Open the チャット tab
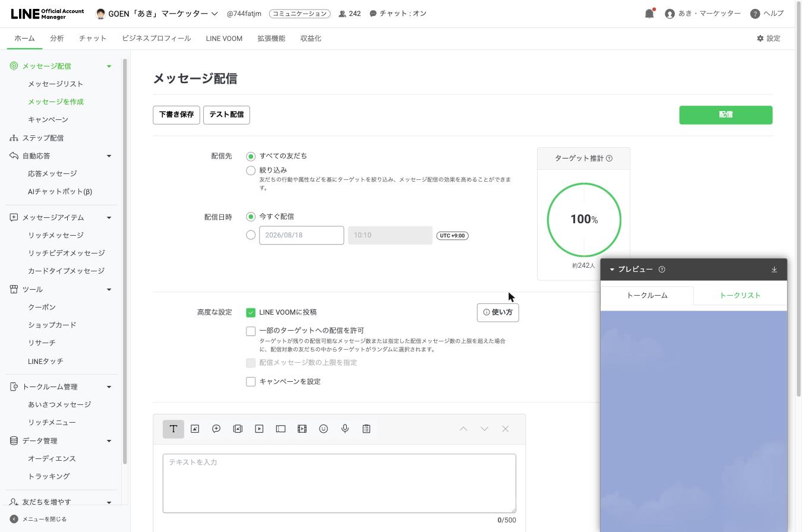Image resolution: width=802 pixels, height=532 pixels. [93, 38]
